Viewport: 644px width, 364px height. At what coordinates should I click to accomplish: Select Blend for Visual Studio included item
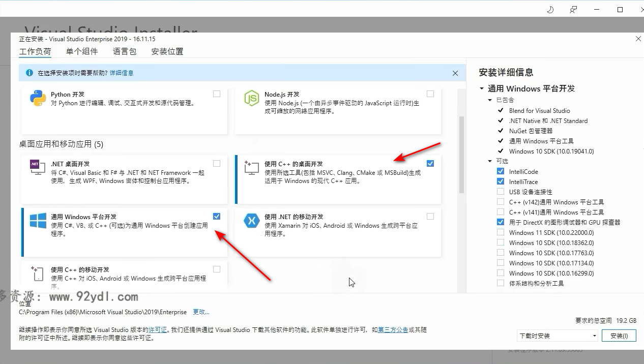click(x=539, y=110)
